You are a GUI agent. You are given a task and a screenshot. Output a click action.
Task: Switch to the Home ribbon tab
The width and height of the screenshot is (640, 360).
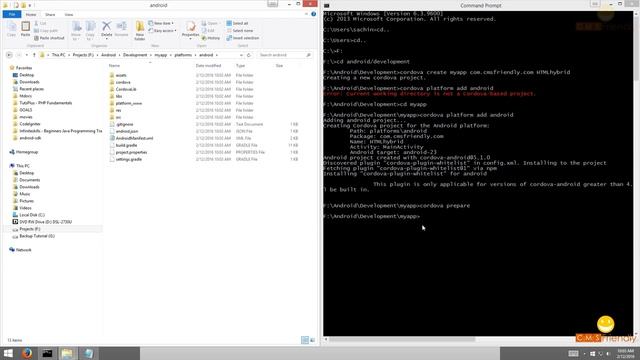tap(31, 15)
